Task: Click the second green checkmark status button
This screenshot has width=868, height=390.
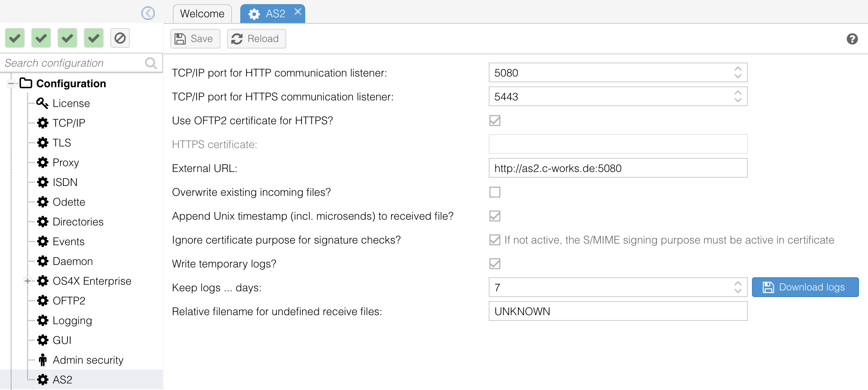Action: [41, 38]
